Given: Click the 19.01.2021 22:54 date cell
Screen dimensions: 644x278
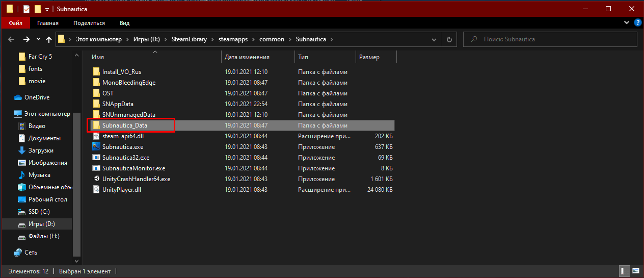Looking at the screenshot, I should (x=246, y=104).
